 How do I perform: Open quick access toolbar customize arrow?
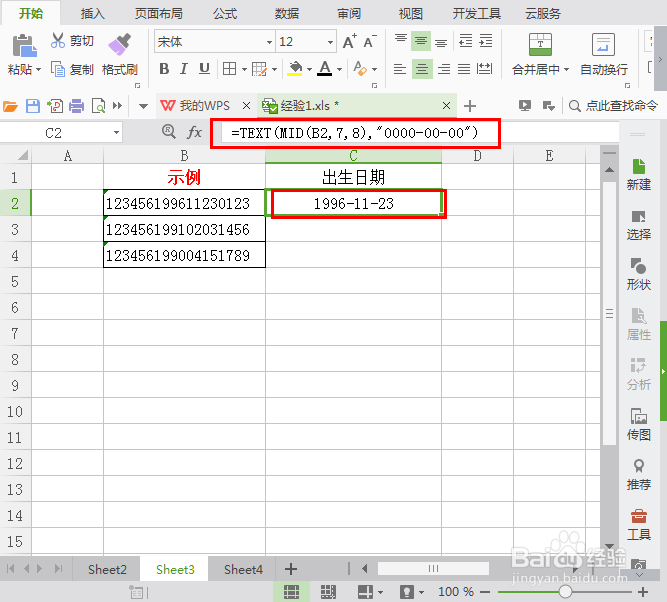tap(143, 106)
